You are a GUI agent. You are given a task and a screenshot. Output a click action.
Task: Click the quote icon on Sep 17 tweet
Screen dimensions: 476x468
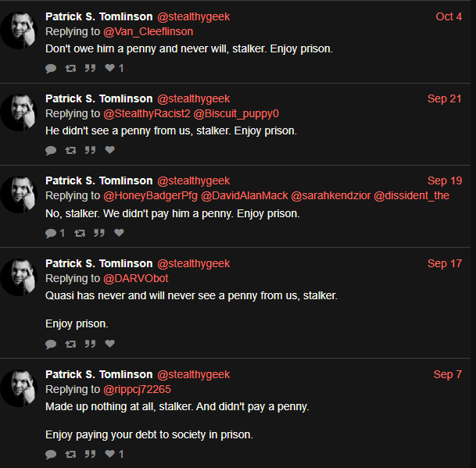coord(90,344)
